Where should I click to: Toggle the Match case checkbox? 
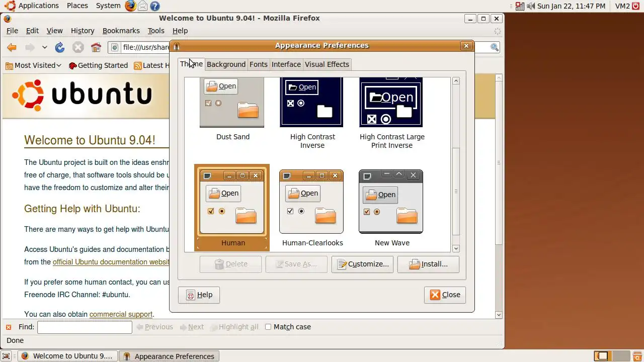coord(268,327)
